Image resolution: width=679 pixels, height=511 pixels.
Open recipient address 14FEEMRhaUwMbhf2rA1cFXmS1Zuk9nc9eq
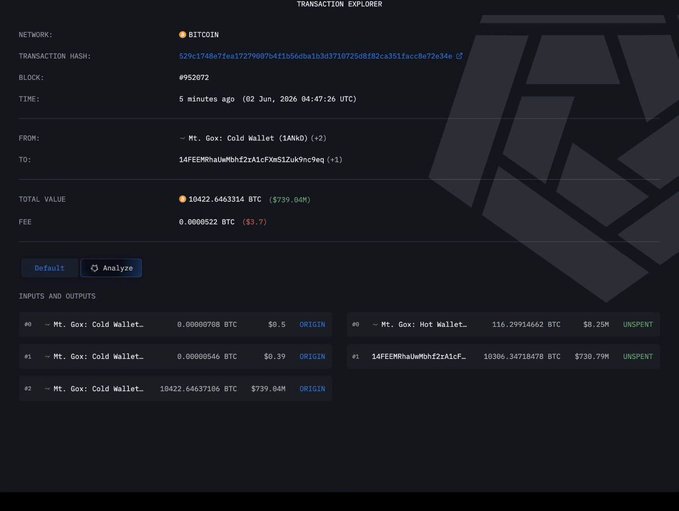point(252,159)
